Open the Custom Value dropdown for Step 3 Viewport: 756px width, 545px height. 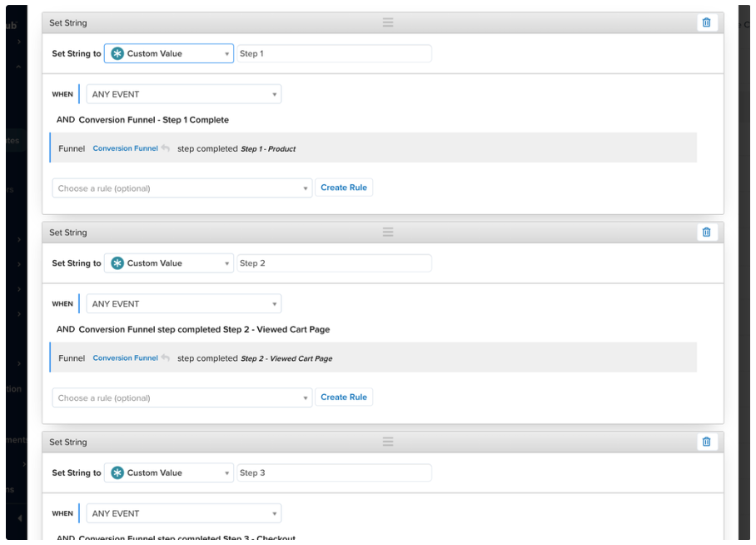point(169,472)
